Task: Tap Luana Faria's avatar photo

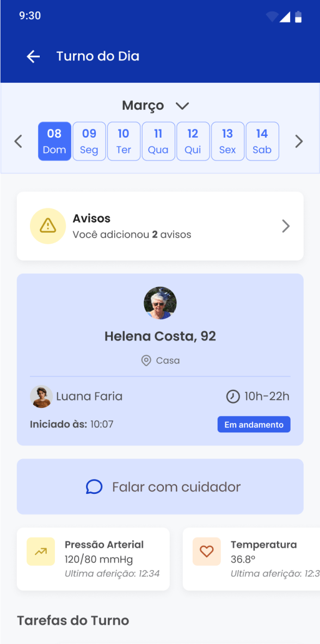Action: pyautogui.click(x=41, y=397)
